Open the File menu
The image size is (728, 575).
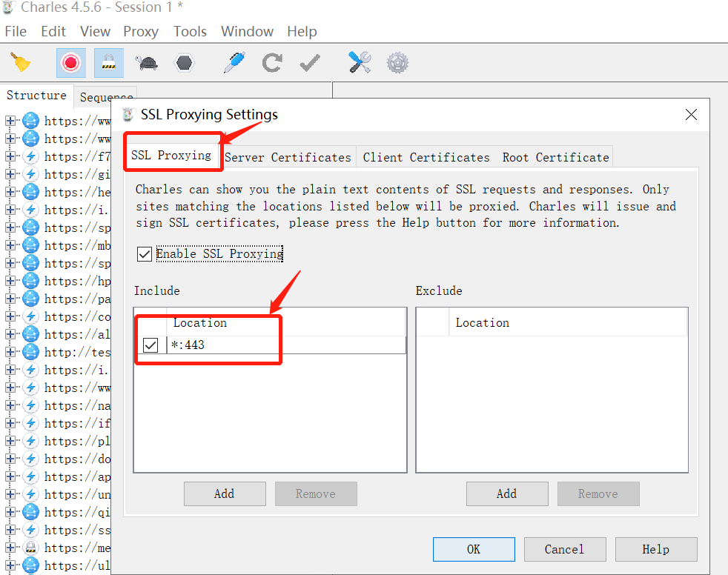pyautogui.click(x=16, y=32)
